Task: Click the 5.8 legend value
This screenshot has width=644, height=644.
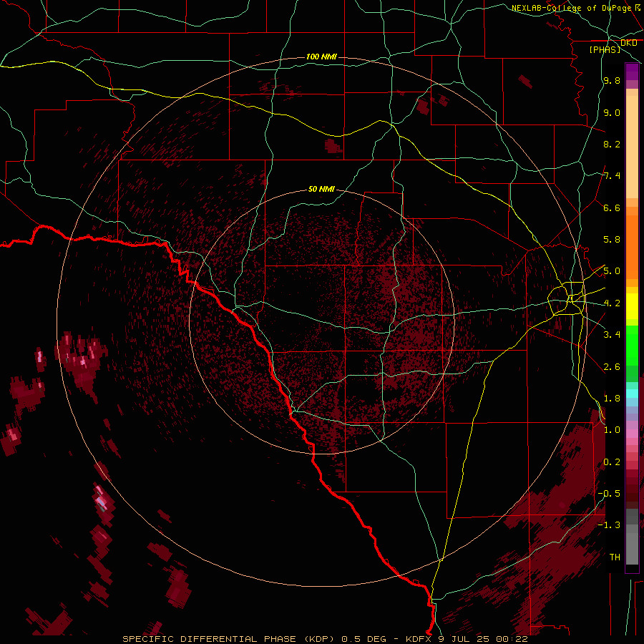Action: click(612, 240)
